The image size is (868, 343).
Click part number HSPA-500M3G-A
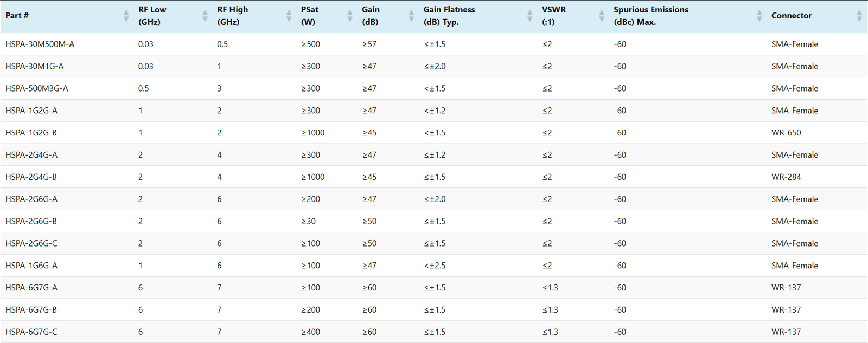coord(37,88)
